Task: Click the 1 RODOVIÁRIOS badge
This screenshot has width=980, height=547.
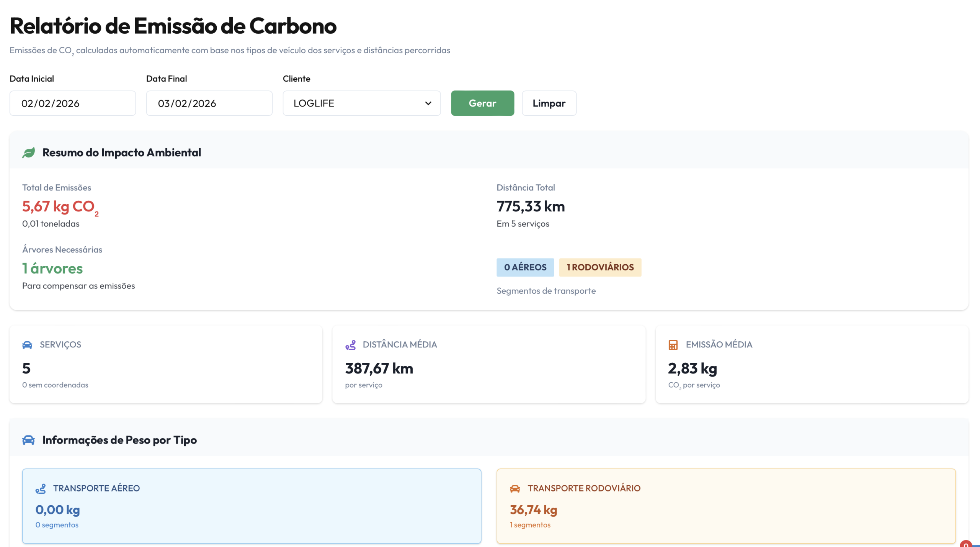Action: (600, 267)
